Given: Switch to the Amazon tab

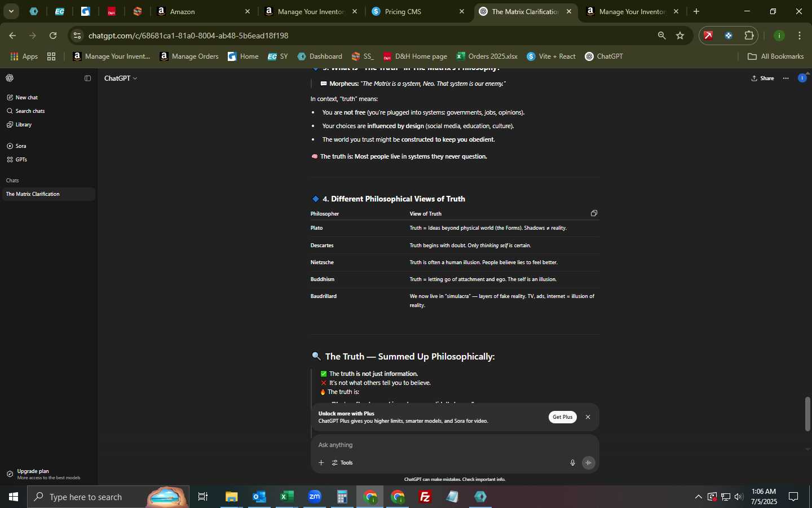Looking at the screenshot, I should click(204, 11).
